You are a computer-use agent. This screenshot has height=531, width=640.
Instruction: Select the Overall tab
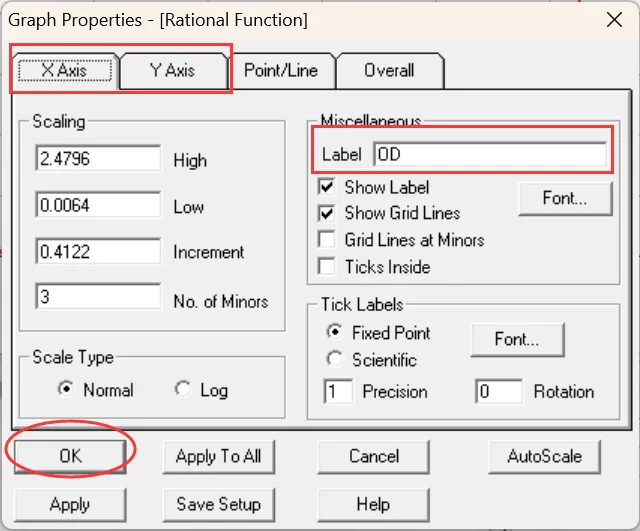coord(389,71)
